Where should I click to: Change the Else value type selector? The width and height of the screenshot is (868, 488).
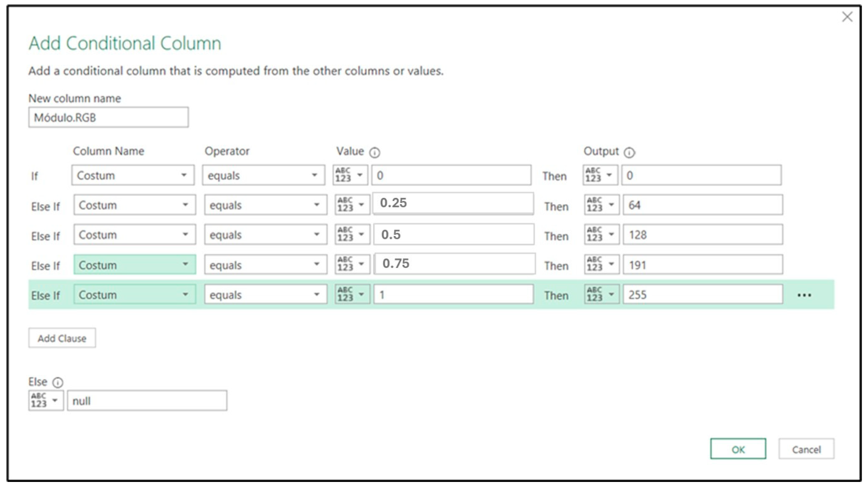pos(46,401)
